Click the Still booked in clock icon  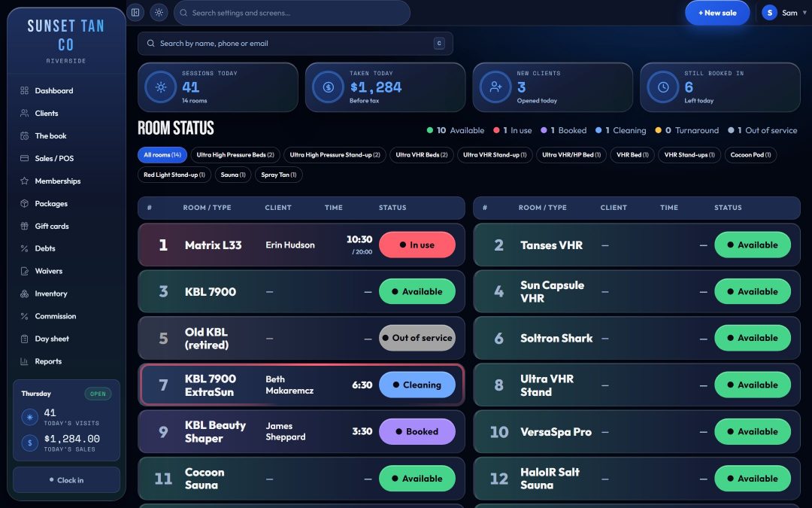pos(663,87)
